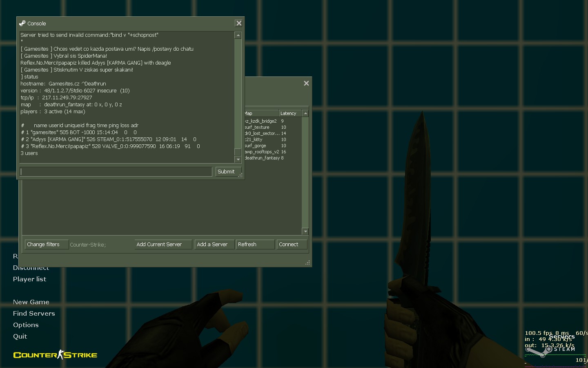This screenshot has width=588, height=368.
Task: Click the console scrollbar thumb
Action: click(238, 152)
